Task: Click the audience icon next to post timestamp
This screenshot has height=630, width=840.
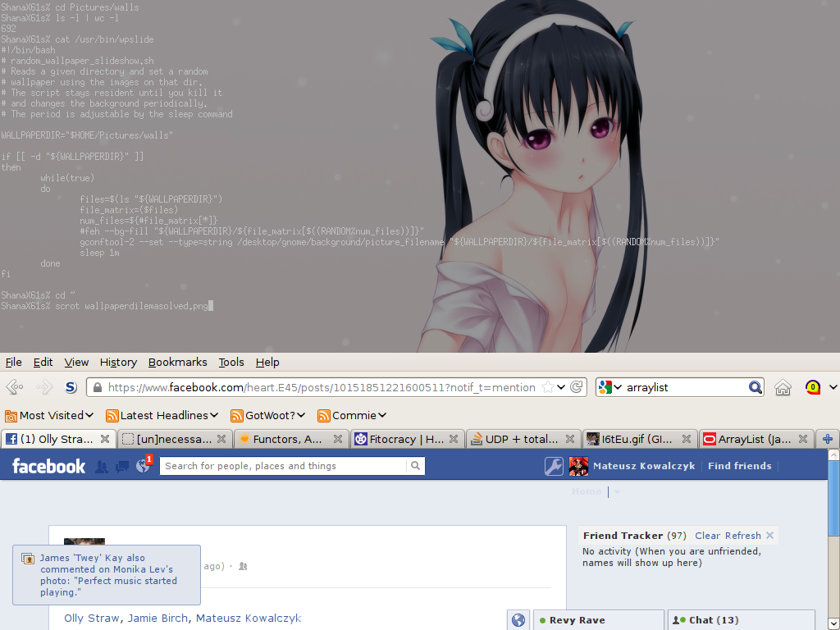Action: (x=243, y=566)
